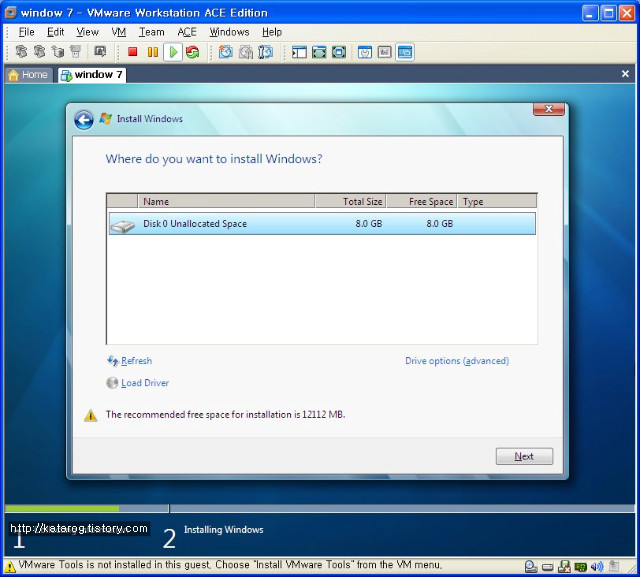The width and height of the screenshot is (640, 577).
Task: Open Drive options (advanced) link
Action: coord(457,361)
